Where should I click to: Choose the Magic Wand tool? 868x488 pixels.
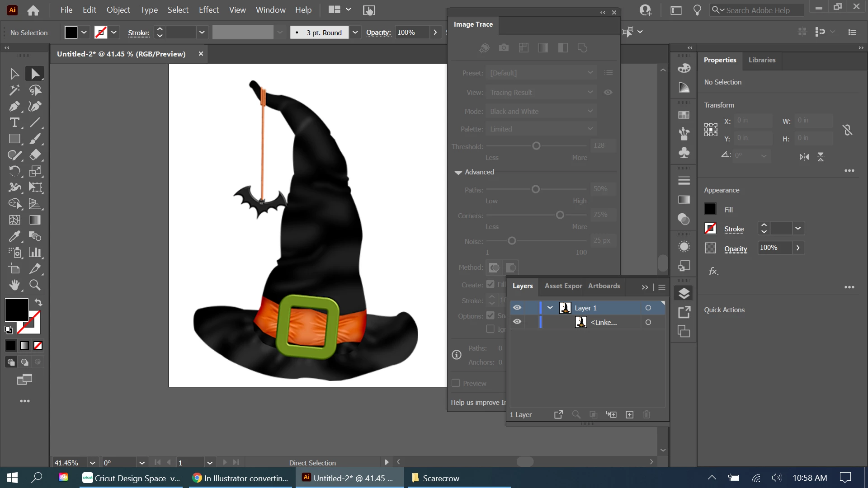coord(14,90)
